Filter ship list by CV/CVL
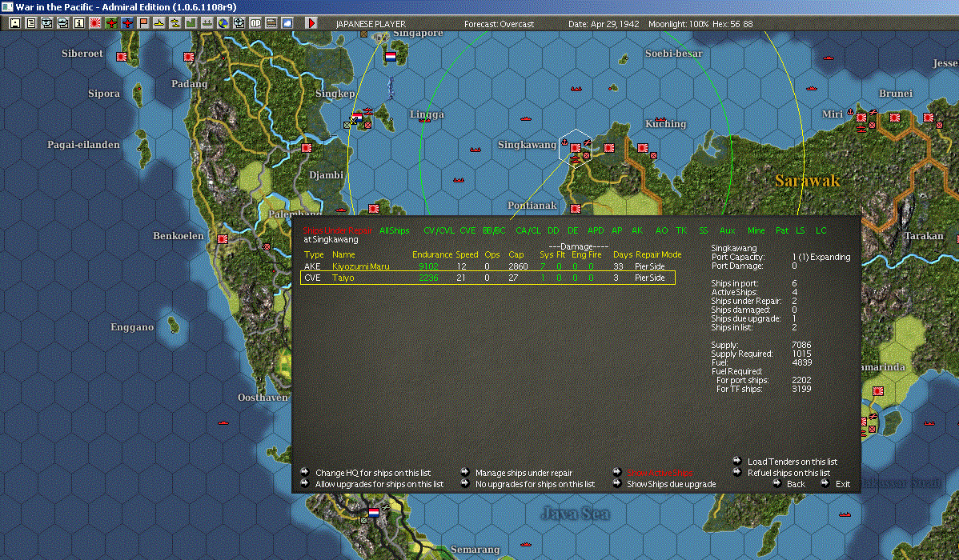Screen dimensions: 959x560 pos(439,230)
